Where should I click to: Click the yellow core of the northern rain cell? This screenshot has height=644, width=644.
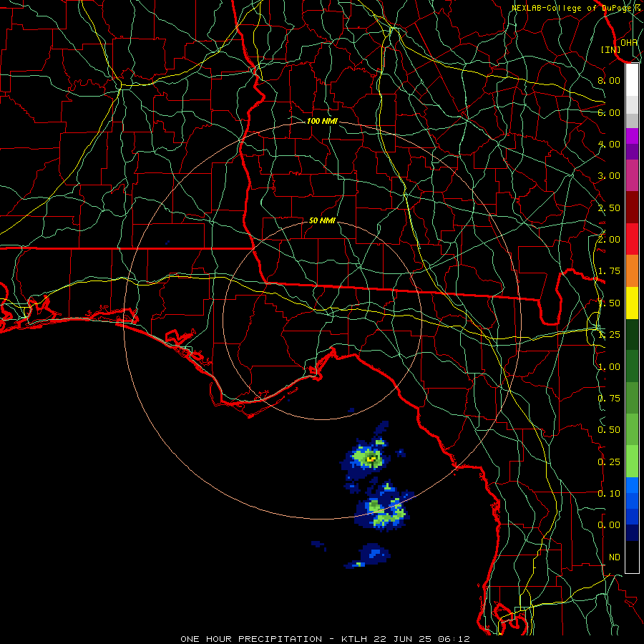point(371,459)
